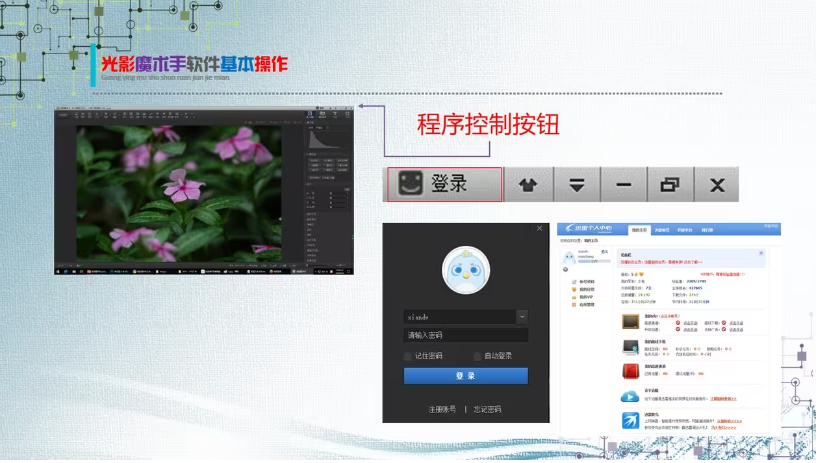The width and height of the screenshot is (819, 463).
Task: Click the 忘记密码 link
Action: pyautogui.click(x=487, y=409)
